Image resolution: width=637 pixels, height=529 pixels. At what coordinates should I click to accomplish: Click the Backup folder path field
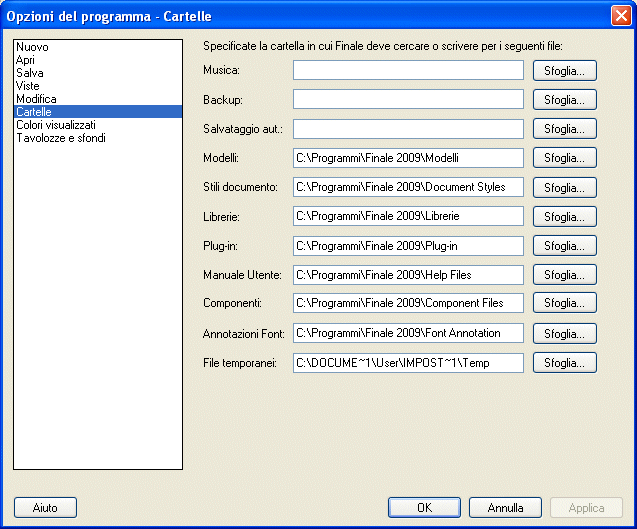408,100
